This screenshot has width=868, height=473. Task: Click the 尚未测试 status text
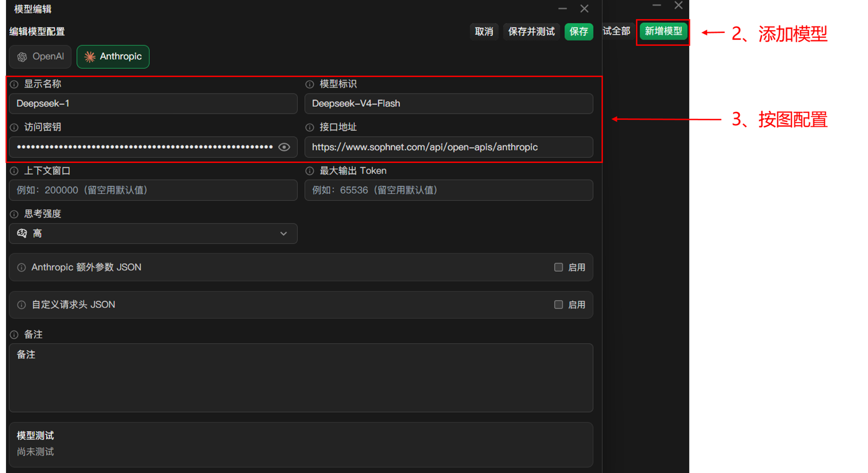point(35,452)
